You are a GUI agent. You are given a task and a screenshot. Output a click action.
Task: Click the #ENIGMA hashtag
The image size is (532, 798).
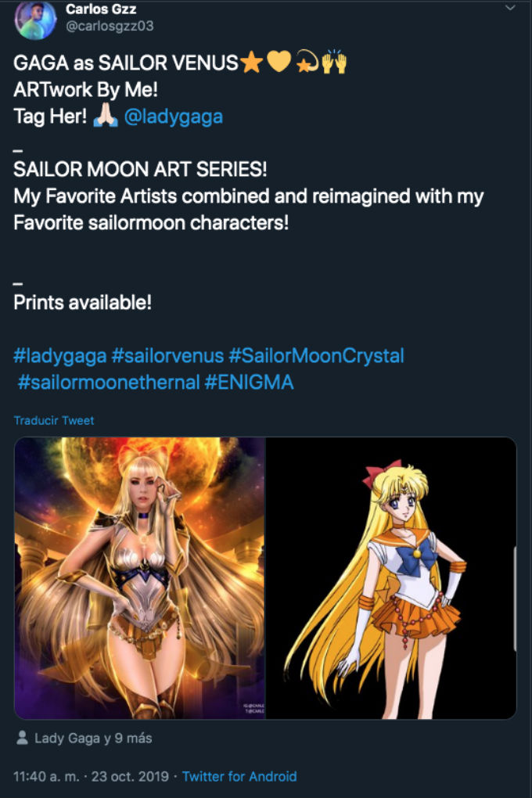tap(249, 383)
